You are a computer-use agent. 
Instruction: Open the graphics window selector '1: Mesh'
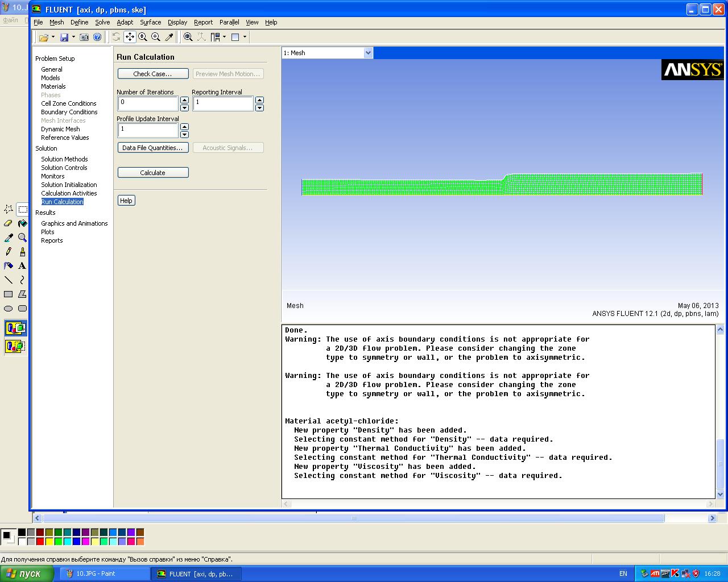327,53
